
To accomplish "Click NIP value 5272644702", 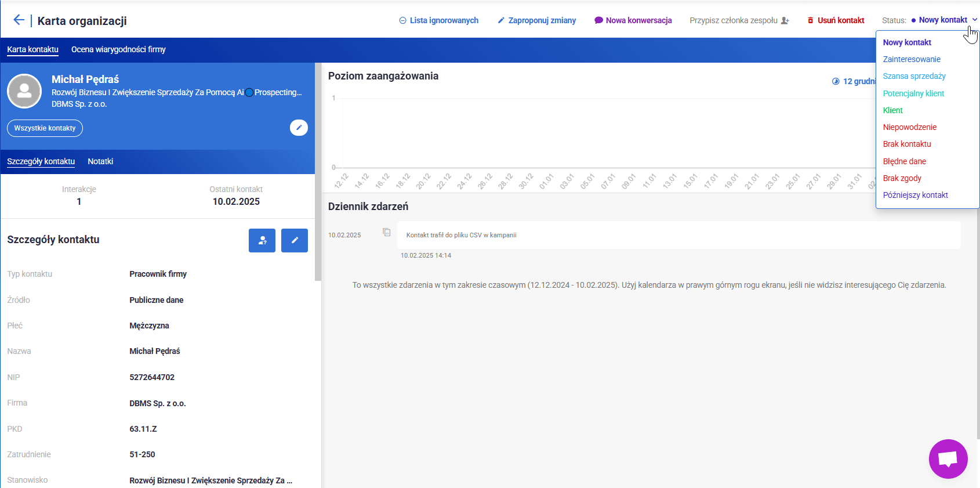I will pos(152,377).
